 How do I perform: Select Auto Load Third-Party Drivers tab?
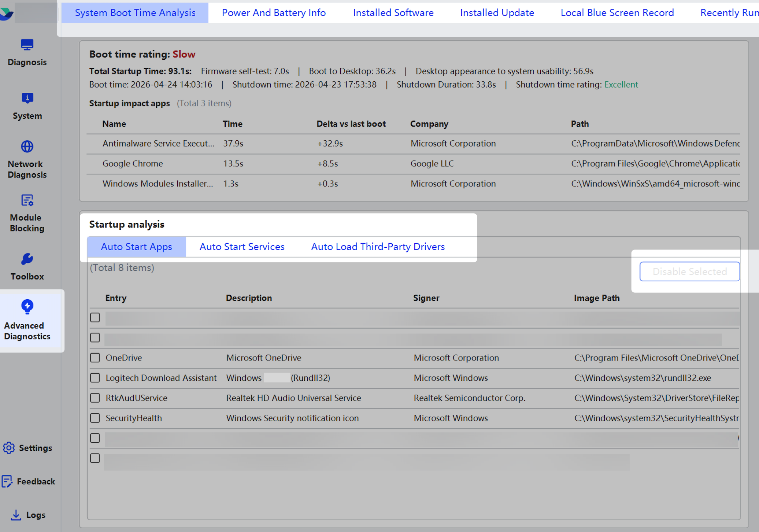pos(378,247)
